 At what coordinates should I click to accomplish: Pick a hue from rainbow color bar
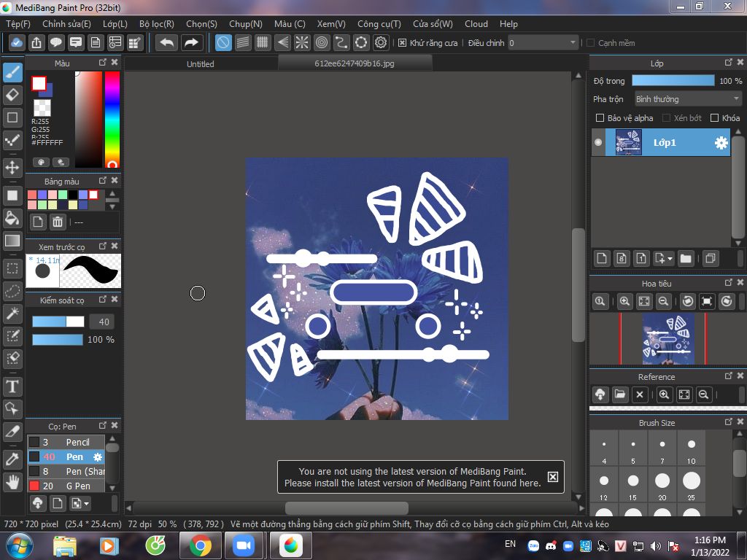point(112,119)
